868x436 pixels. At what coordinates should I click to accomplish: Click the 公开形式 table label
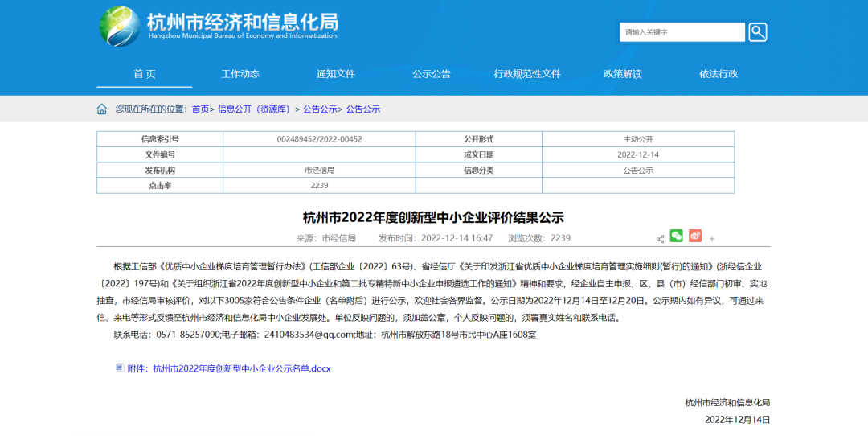[479, 139]
